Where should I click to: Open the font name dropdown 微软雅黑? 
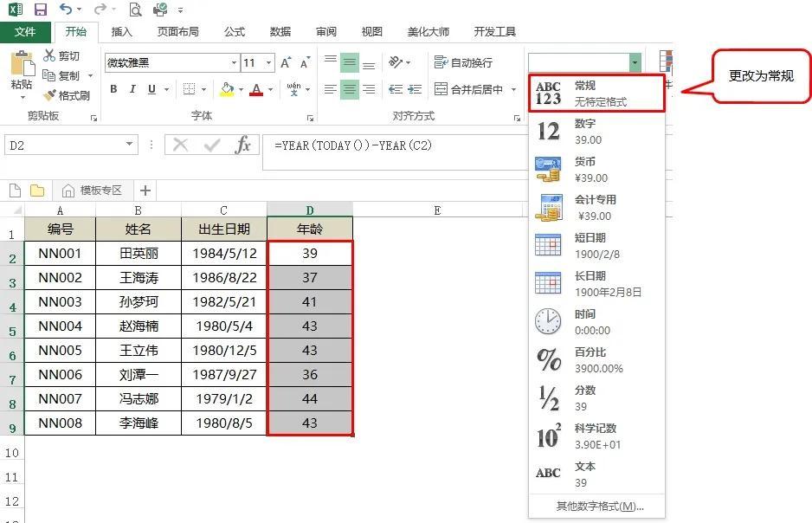(x=234, y=62)
